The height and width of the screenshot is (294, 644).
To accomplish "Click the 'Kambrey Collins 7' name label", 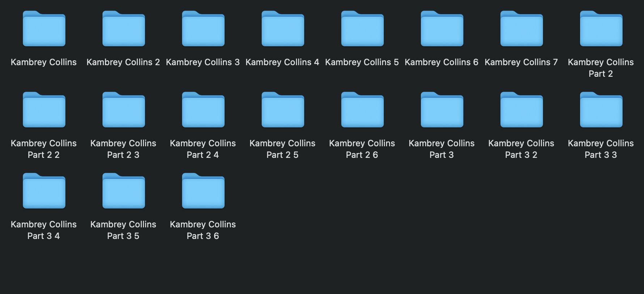I will coord(521,62).
